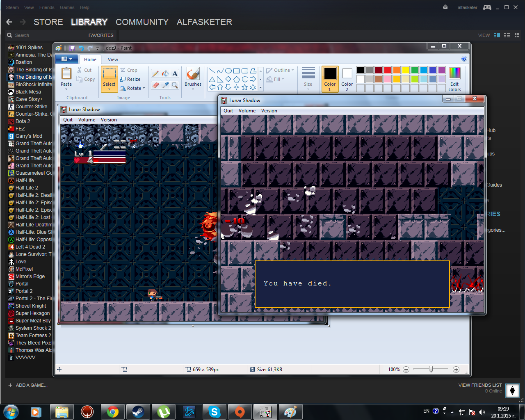The image size is (525, 420).
Task: Open Steam notifications inbox icon
Action: [445, 7]
